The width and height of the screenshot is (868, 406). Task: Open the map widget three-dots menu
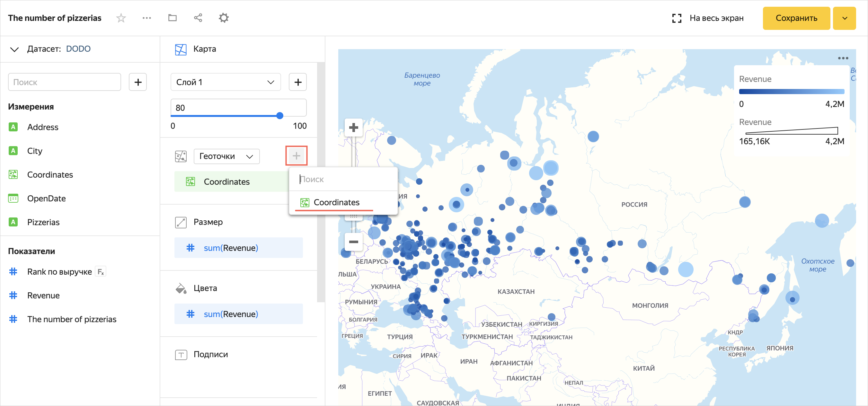point(843,58)
